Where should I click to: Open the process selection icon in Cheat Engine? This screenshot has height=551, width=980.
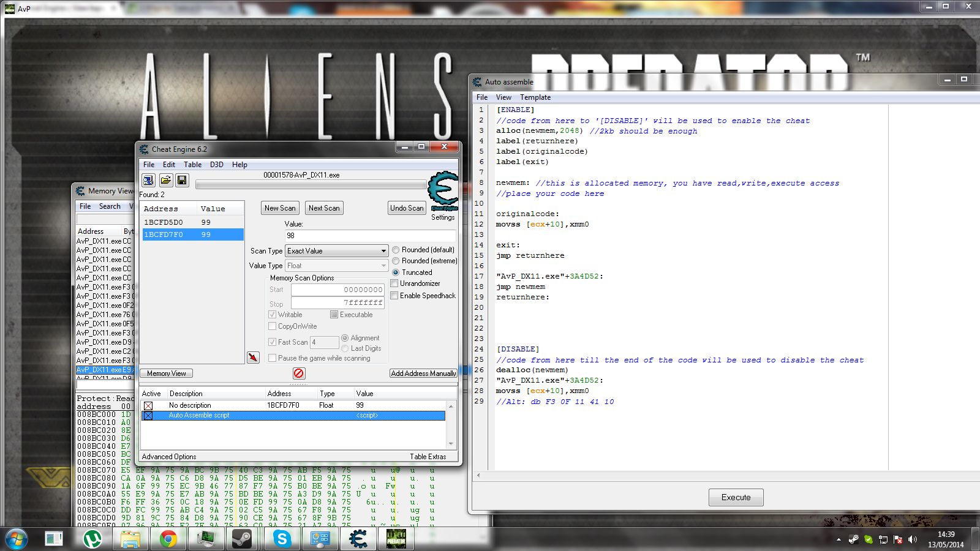click(x=148, y=180)
